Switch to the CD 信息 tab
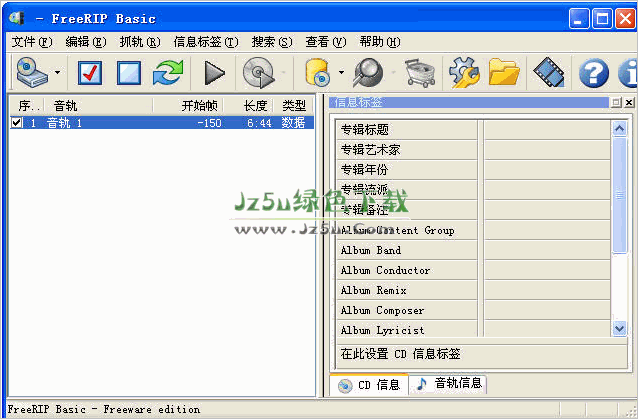 point(369,384)
